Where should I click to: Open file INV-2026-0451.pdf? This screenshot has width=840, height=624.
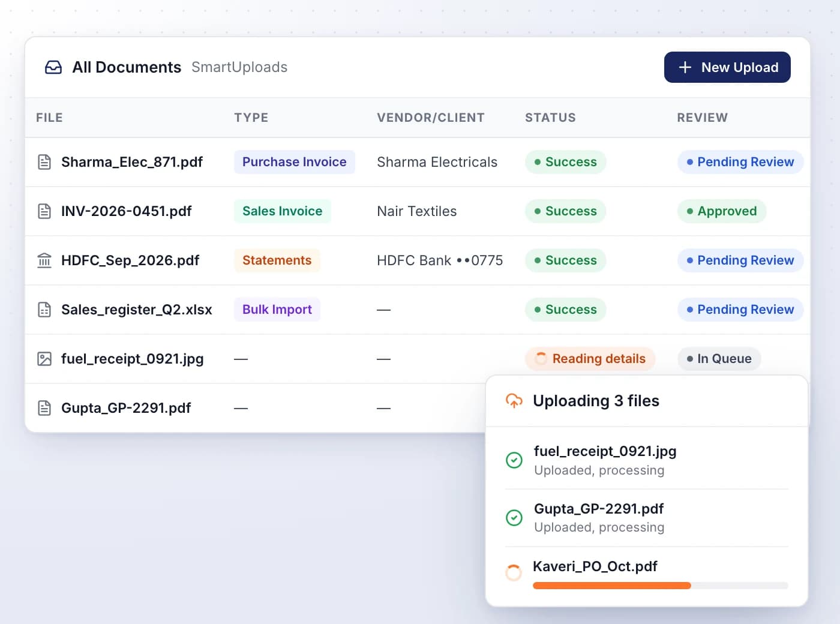tap(127, 211)
